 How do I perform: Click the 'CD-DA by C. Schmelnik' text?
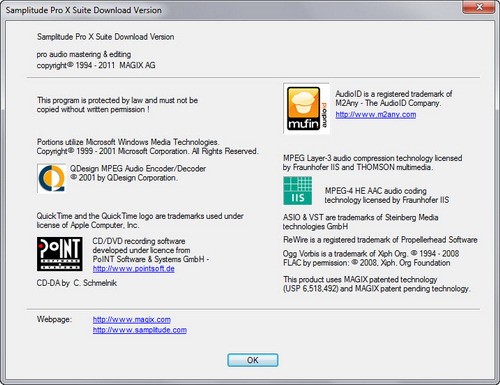coord(77,283)
